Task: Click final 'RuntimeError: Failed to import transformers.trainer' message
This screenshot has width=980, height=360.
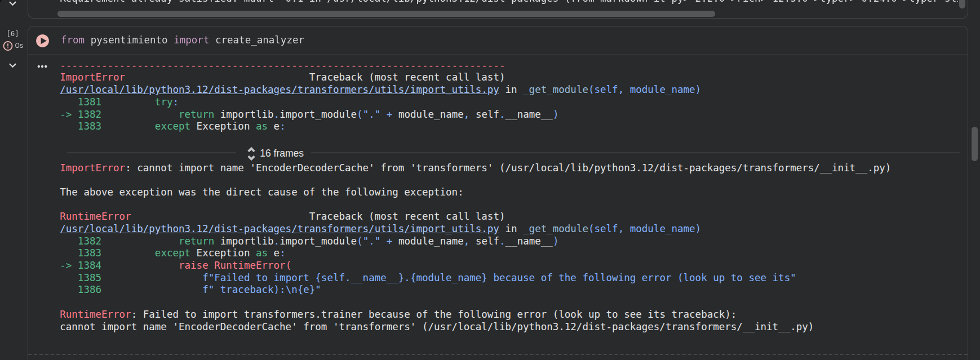Action: pyautogui.click(x=398, y=314)
